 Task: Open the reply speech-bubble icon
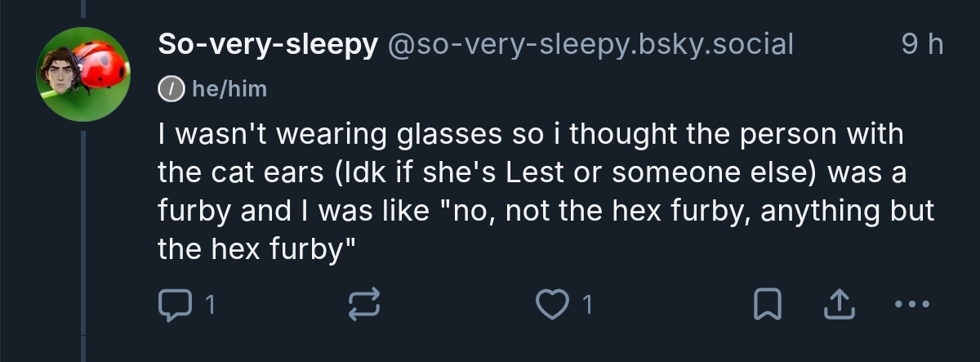click(171, 305)
